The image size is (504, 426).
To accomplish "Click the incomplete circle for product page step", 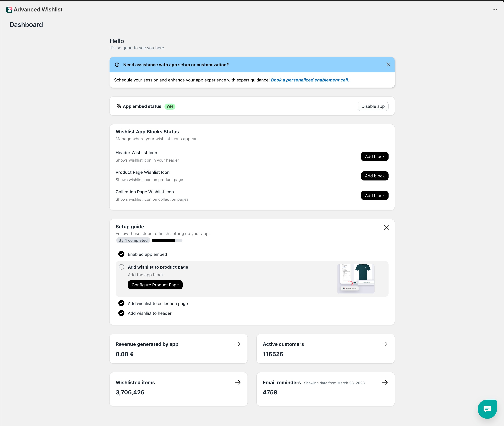I will [x=121, y=267].
